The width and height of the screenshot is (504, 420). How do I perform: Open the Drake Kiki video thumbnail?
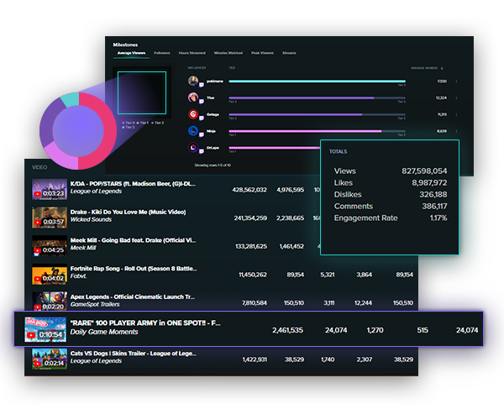50,218
